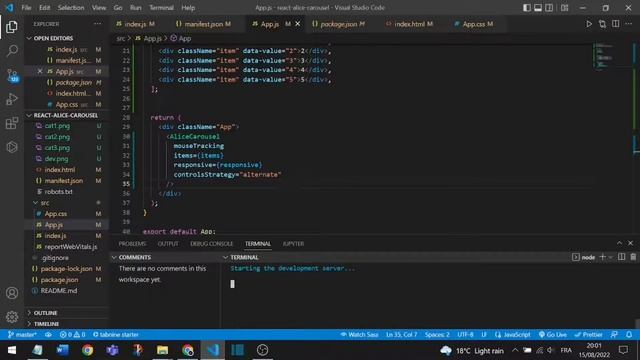Open the launch profile dropdown next to plus

tap(611, 257)
